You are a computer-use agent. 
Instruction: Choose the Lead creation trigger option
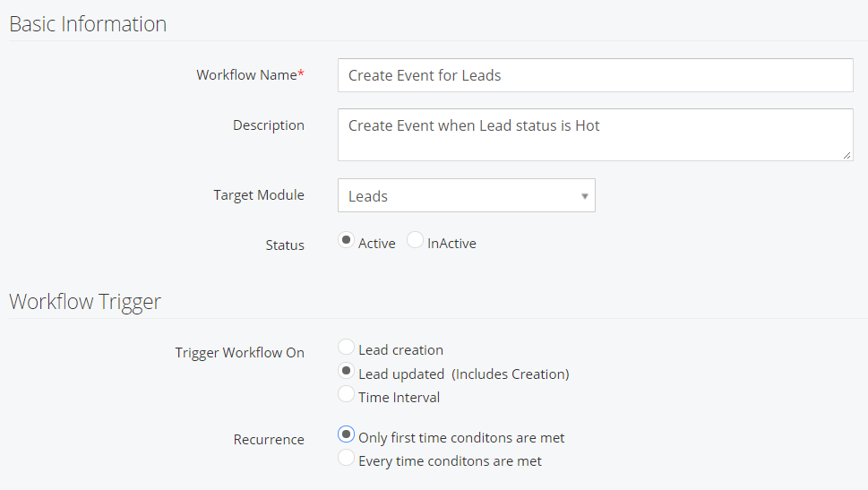click(346, 348)
